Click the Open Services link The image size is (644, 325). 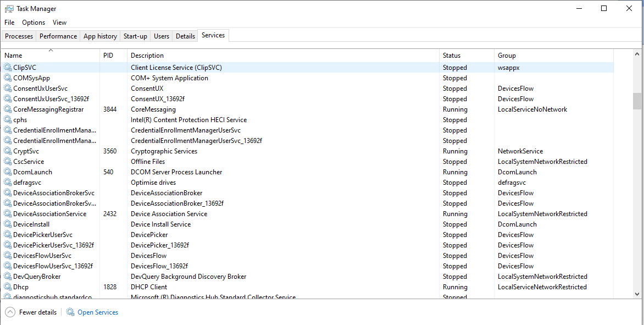click(98, 312)
